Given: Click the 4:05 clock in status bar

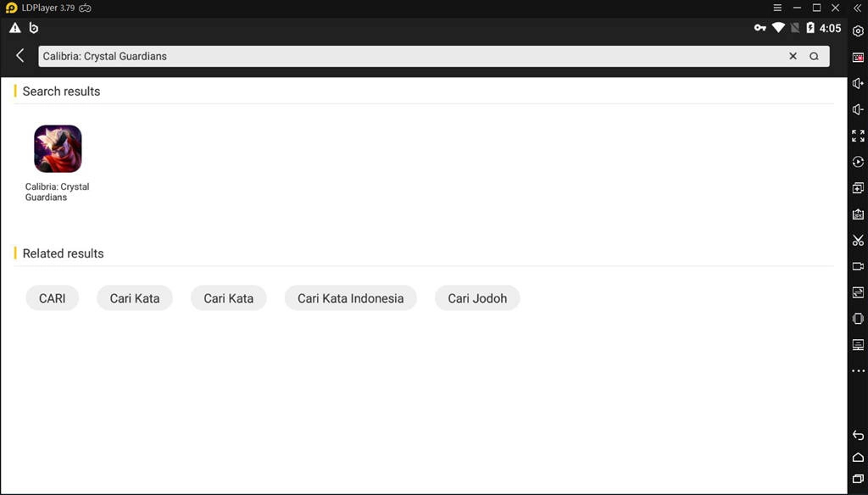Looking at the screenshot, I should pos(830,28).
